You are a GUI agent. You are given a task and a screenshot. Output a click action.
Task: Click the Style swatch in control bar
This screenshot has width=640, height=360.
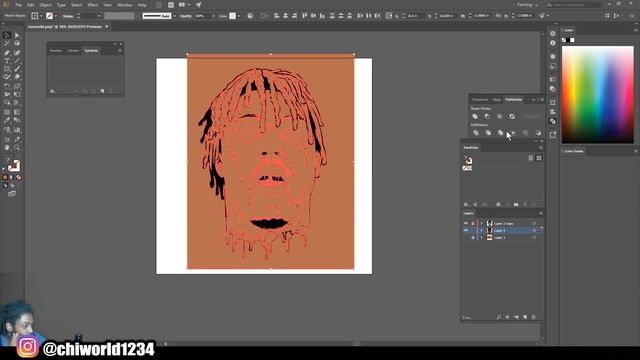[x=232, y=16]
